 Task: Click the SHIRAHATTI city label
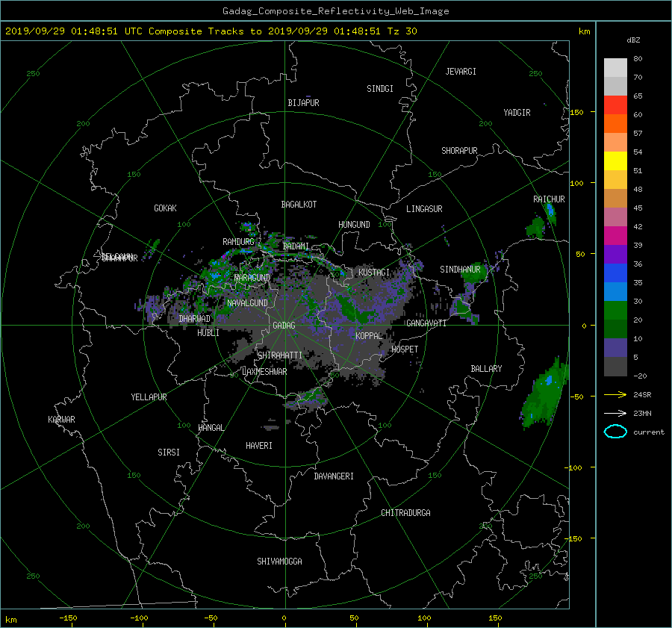pyautogui.click(x=280, y=355)
